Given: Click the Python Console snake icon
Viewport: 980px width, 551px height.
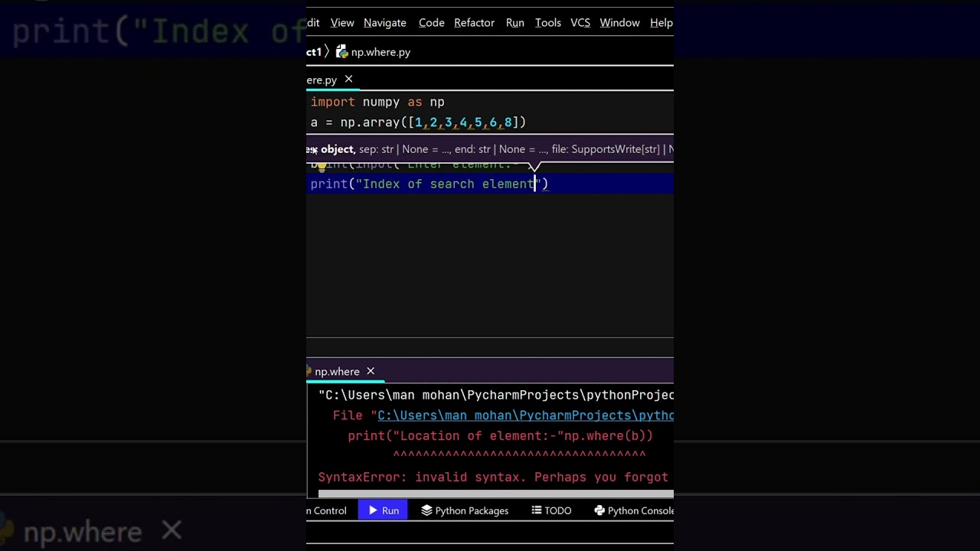Looking at the screenshot, I should (599, 510).
